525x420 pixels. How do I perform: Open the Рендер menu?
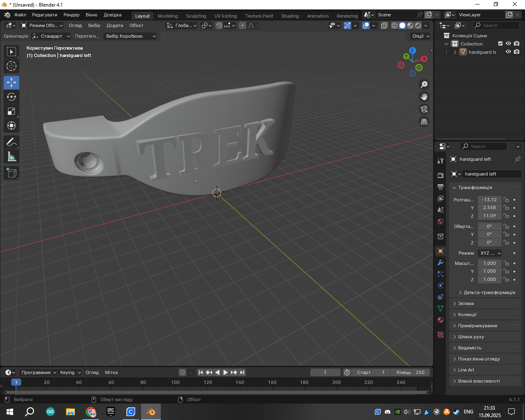click(71, 15)
